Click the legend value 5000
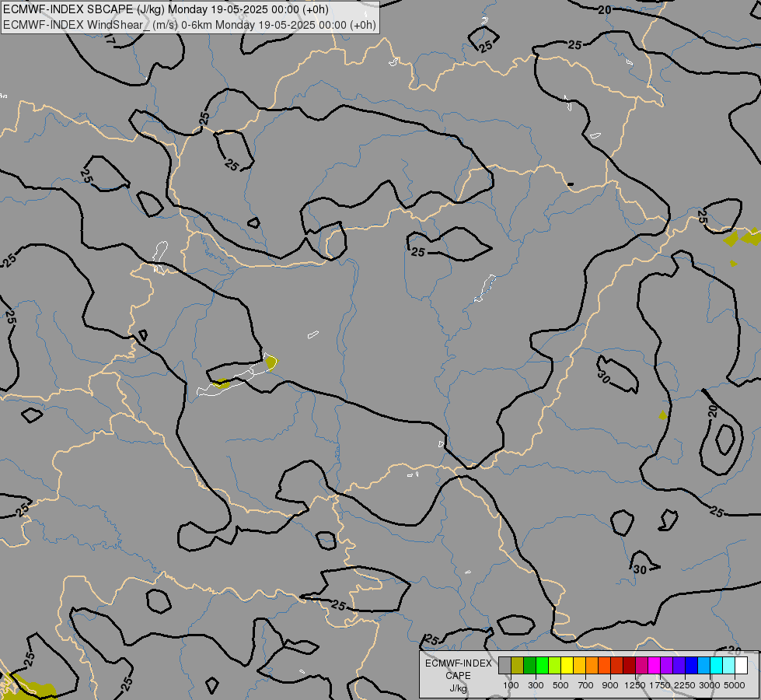The image size is (761, 700). tap(735, 685)
